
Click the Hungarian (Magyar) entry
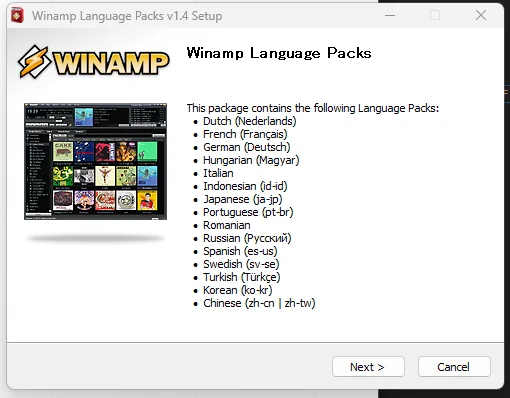pos(251,160)
